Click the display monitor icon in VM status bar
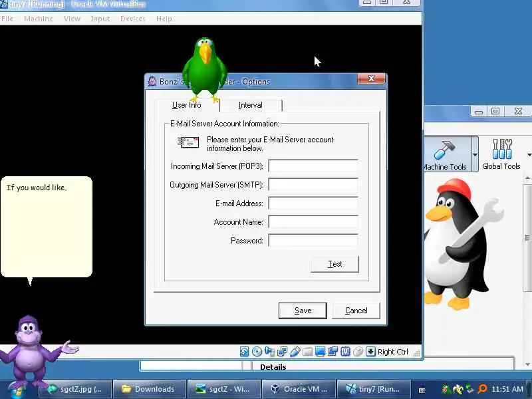 pos(320,352)
